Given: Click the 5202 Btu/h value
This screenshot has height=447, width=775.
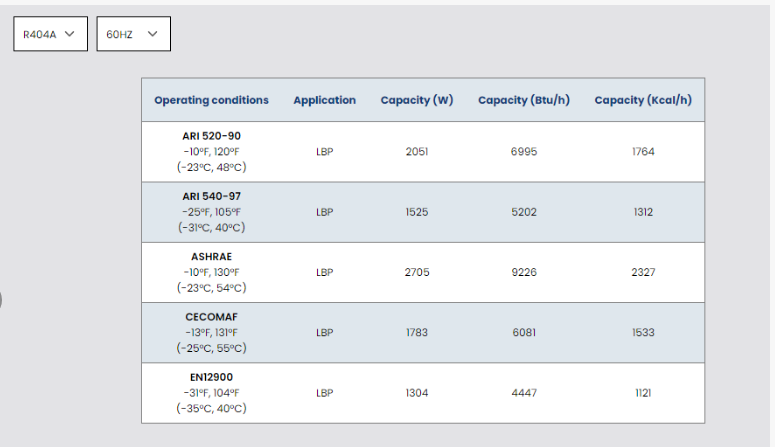Looking at the screenshot, I should click(x=524, y=212).
